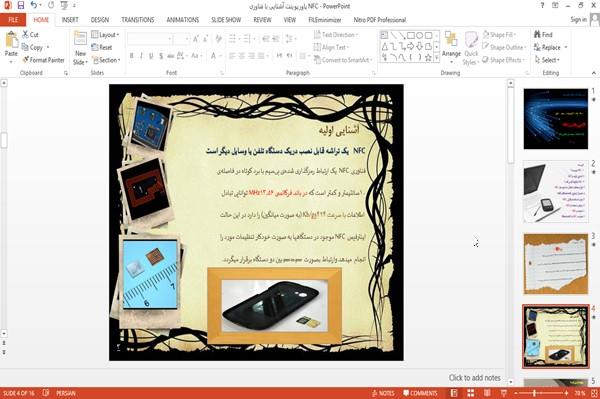
Task: Switch to the DESIGN tab
Action: click(99, 20)
